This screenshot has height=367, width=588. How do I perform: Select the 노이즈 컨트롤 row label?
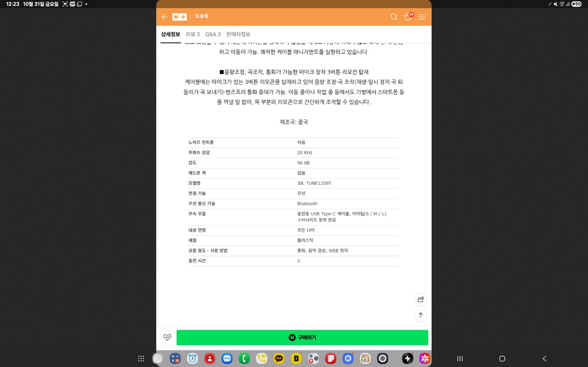pyautogui.click(x=201, y=142)
